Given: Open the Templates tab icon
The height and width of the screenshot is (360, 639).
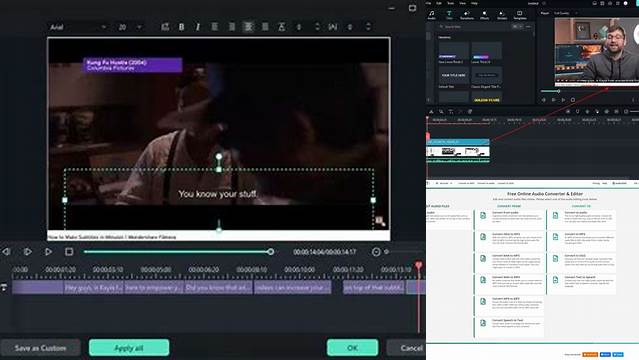Looking at the screenshot, I should tap(520, 15).
